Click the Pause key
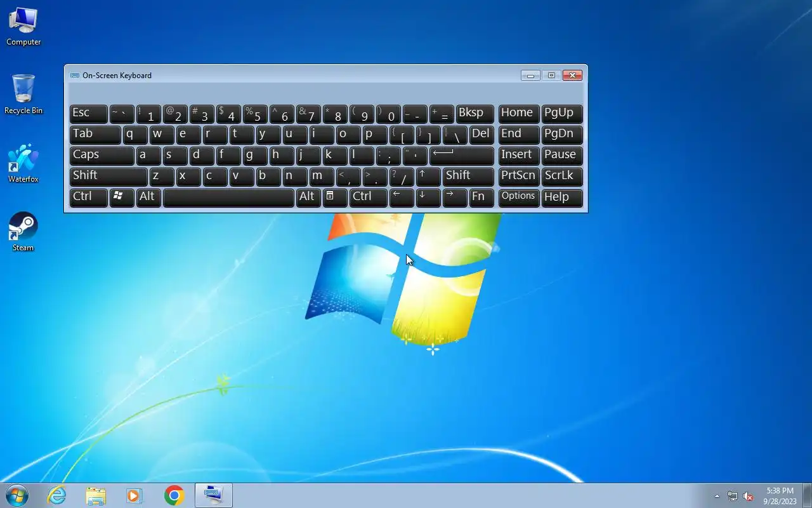This screenshot has width=812, height=508. (x=562, y=156)
